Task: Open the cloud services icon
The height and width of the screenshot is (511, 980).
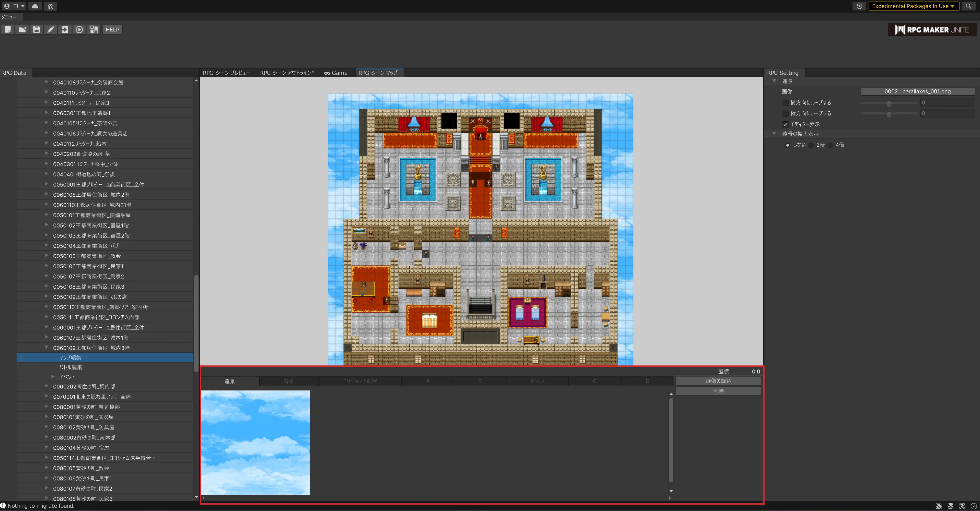Action: click(x=35, y=6)
